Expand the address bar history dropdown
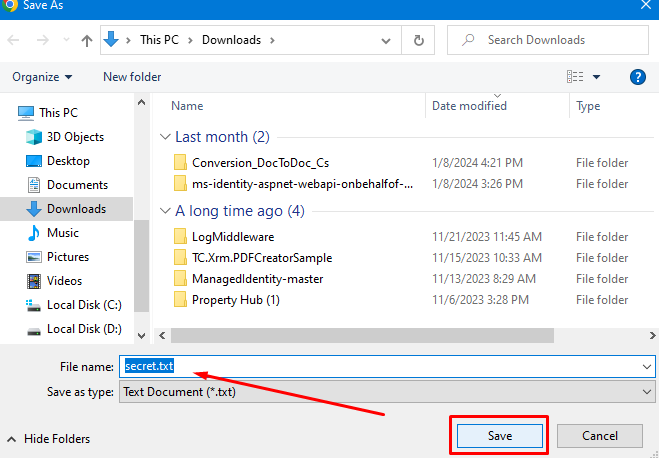This screenshot has height=458, width=659. point(386,41)
